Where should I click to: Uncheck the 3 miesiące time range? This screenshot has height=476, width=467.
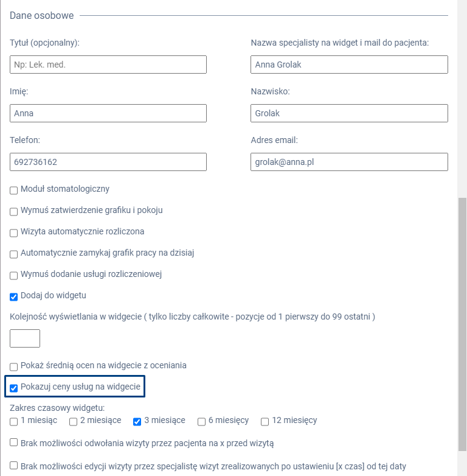137,422
